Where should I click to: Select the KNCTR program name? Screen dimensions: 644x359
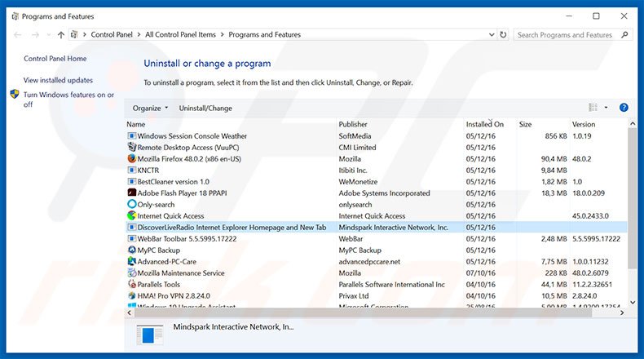pos(148,171)
